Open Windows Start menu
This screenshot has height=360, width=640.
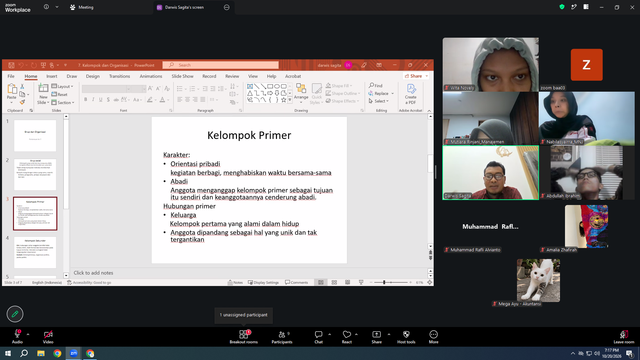(x=8, y=353)
